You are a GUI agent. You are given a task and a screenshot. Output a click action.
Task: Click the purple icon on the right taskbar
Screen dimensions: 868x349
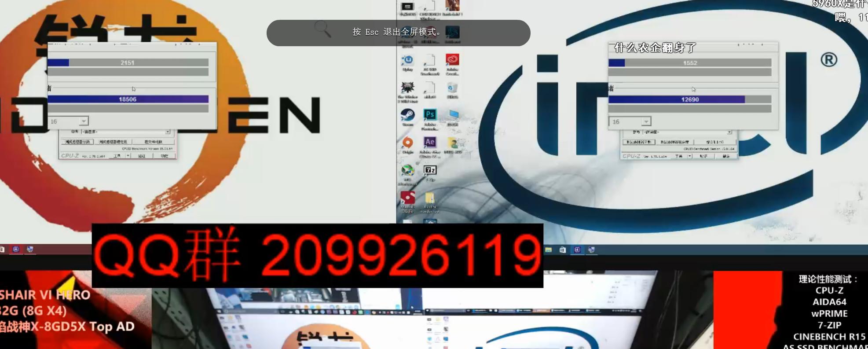tap(577, 250)
